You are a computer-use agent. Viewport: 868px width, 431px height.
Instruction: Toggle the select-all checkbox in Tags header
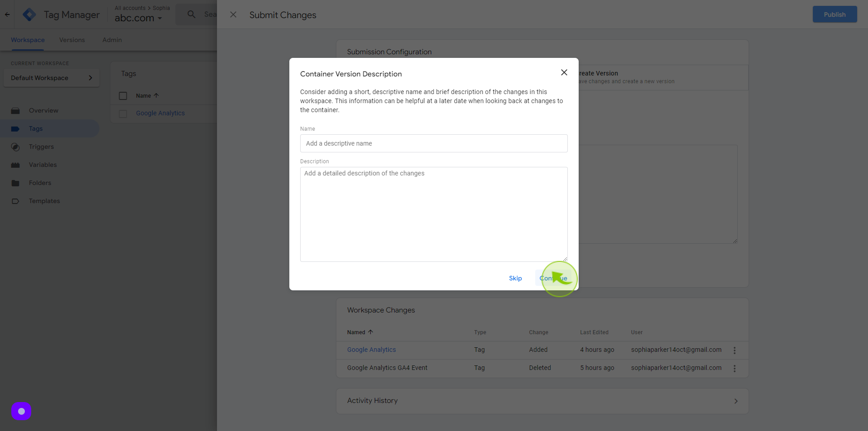pos(123,96)
